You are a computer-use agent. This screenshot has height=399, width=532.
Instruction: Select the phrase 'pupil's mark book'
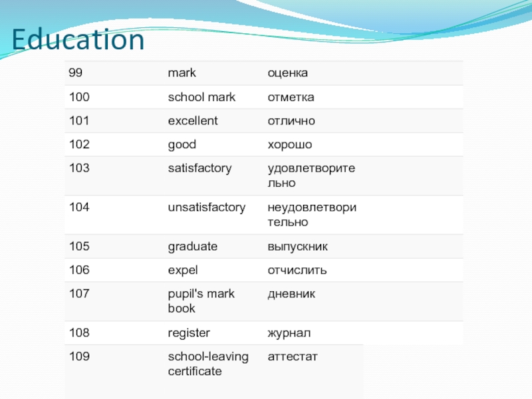click(201, 301)
